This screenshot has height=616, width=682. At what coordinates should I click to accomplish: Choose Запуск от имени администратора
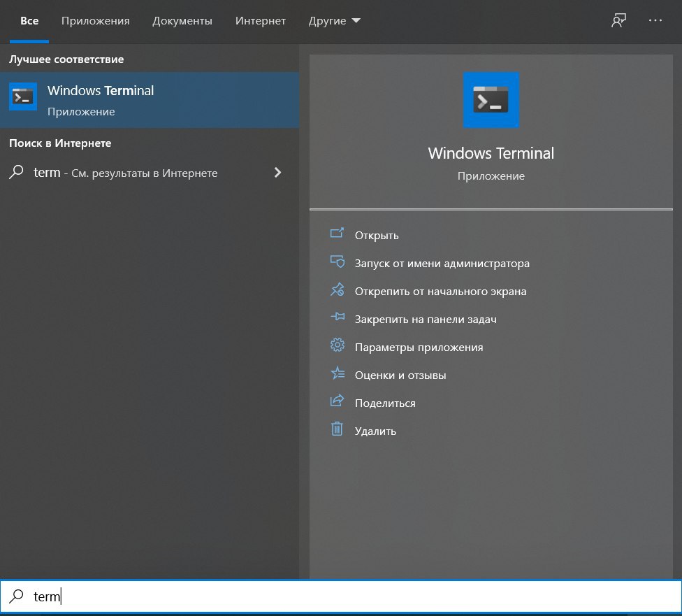click(442, 264)
